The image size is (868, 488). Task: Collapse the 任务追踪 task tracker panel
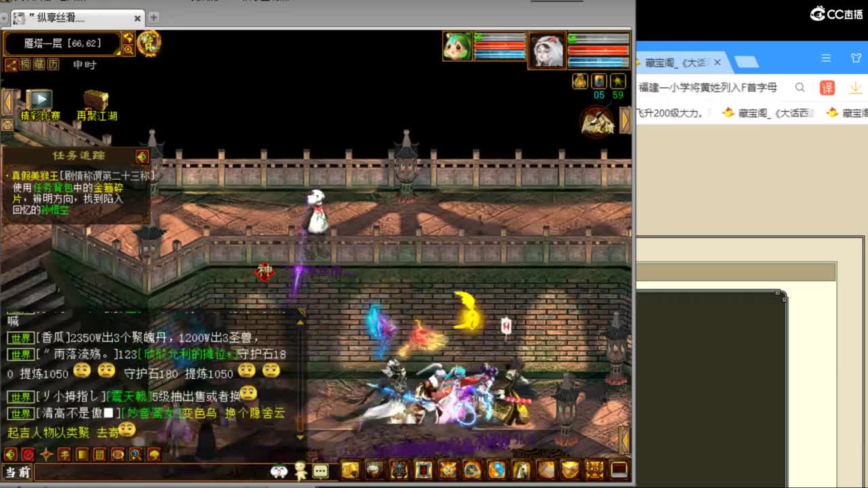pyautogui.click(x=141, y=157)
